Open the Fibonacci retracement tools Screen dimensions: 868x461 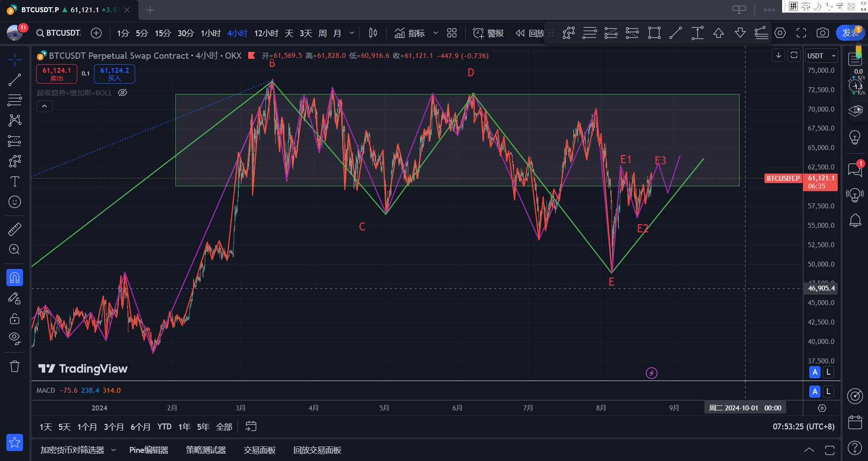pyautogui.click(x=14, y=100)
